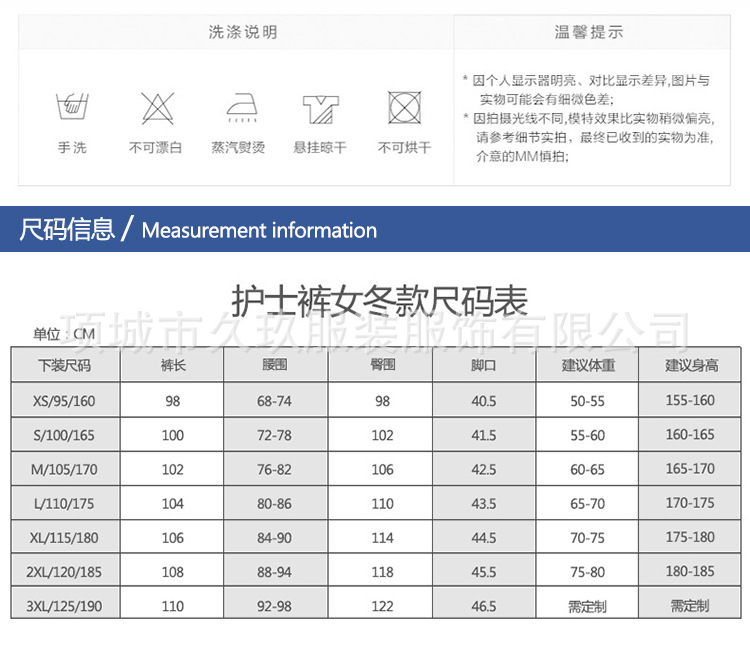Click pants length 104

173,504
